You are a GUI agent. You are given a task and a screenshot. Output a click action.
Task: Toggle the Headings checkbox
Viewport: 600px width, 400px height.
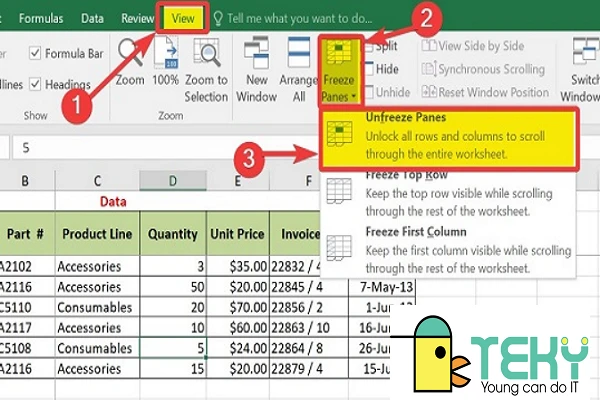pos(35,84)
